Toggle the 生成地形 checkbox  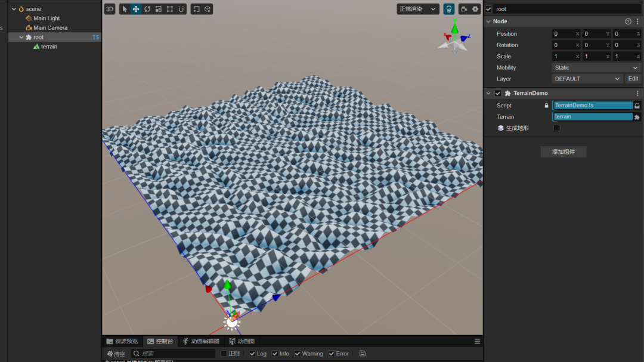pos(557,128)
